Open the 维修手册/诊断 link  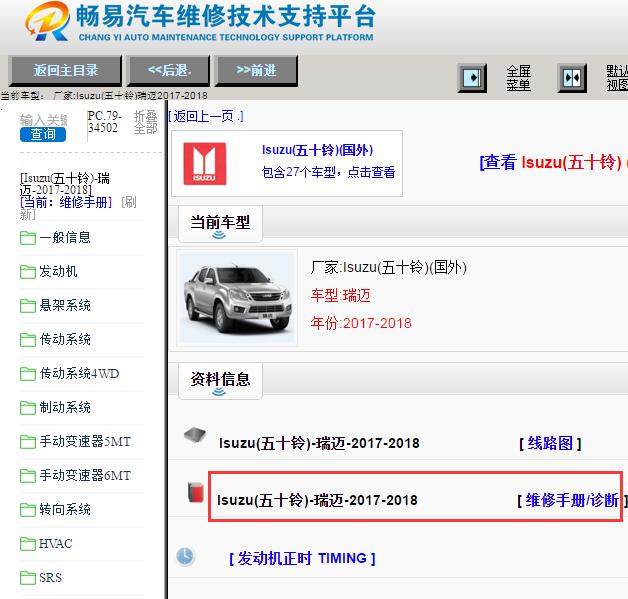click(x=572, y=501)
